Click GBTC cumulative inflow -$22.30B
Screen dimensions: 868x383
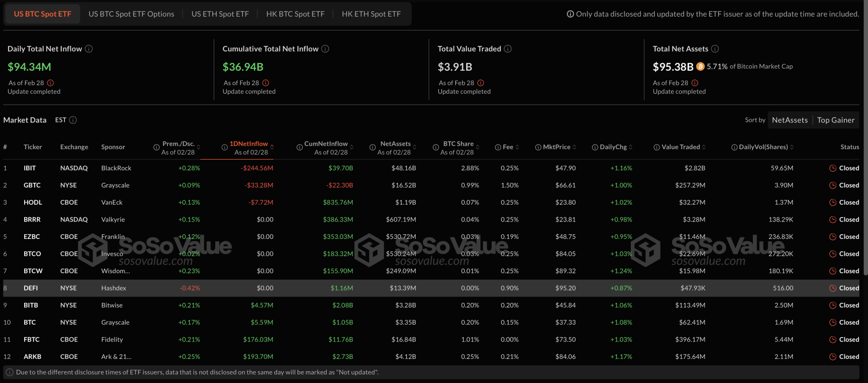tap(339, 185)
